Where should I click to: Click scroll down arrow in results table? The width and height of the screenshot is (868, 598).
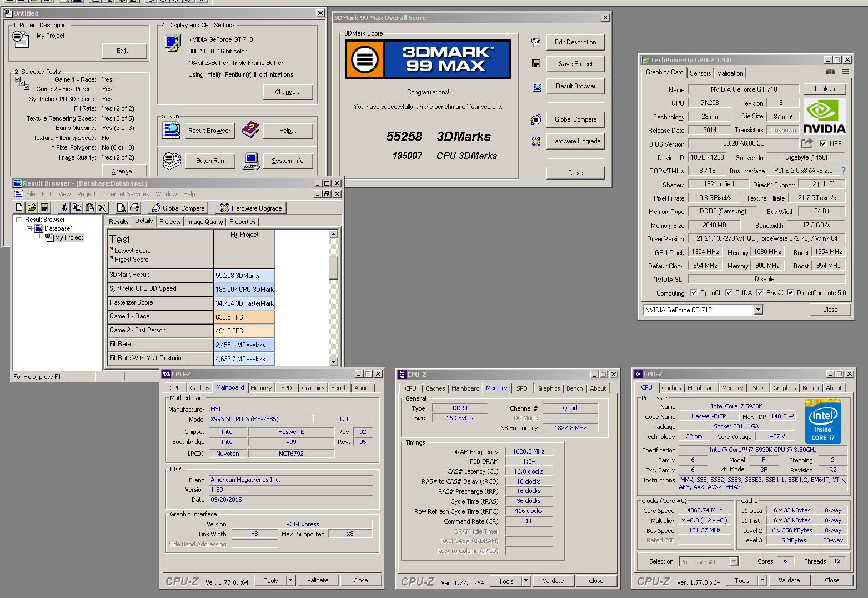point(334,361)
